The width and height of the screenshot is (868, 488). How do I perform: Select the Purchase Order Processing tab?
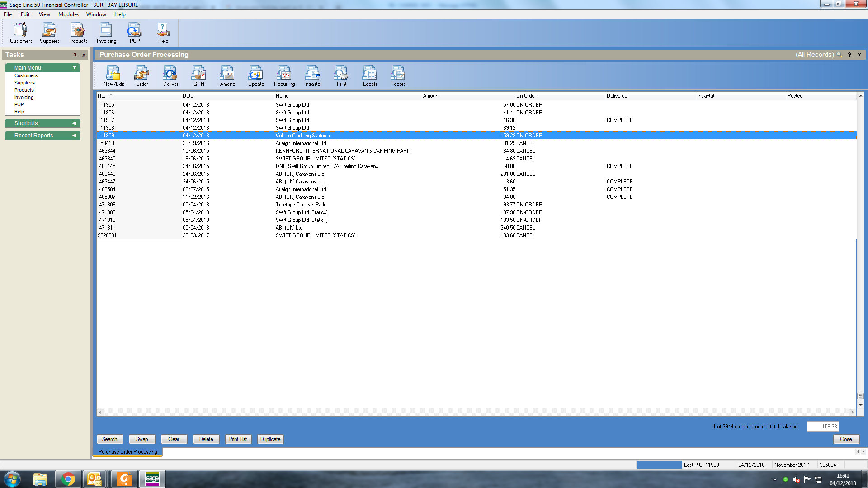coord(128,452)
